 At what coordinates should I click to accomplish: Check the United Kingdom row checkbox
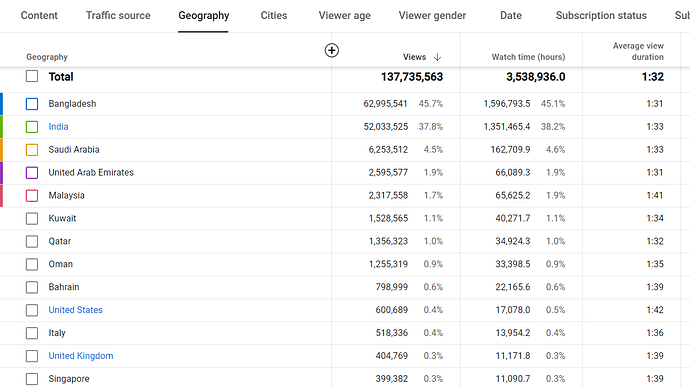[x=32, y=356]
